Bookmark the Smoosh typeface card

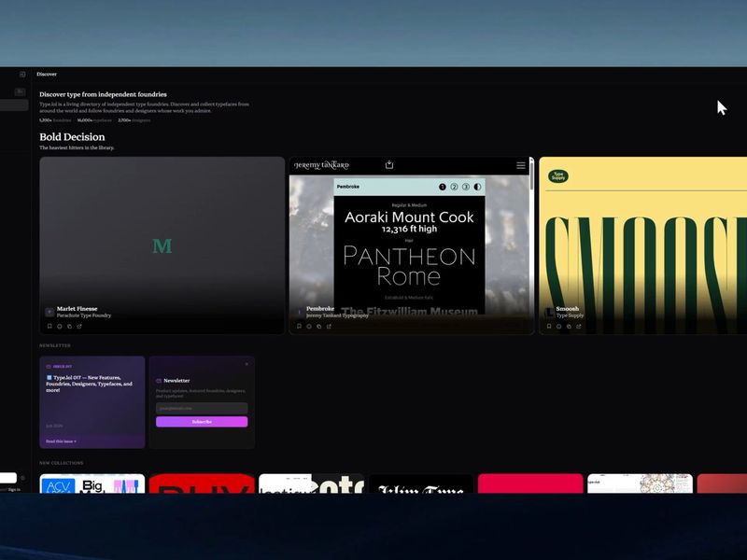[x=549, y=326]
